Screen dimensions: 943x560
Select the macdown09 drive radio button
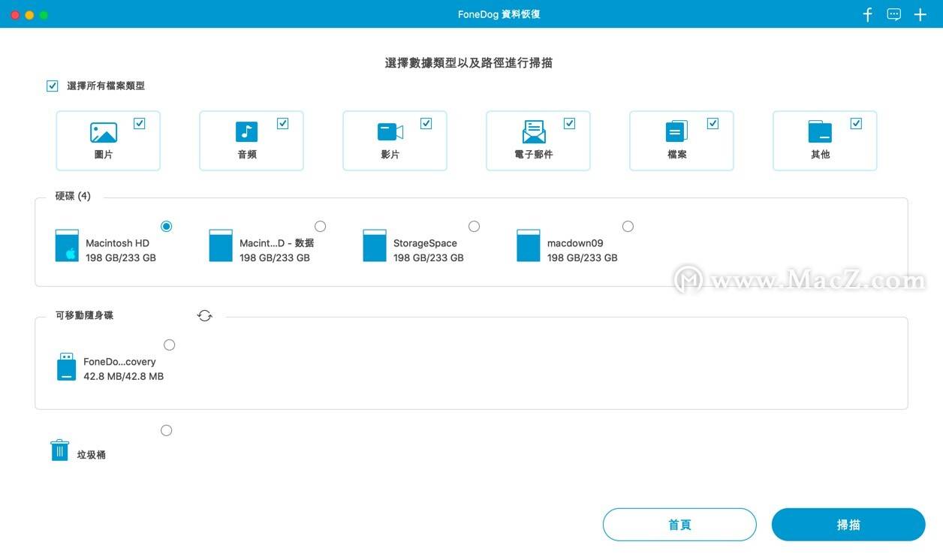click(628, 226)
